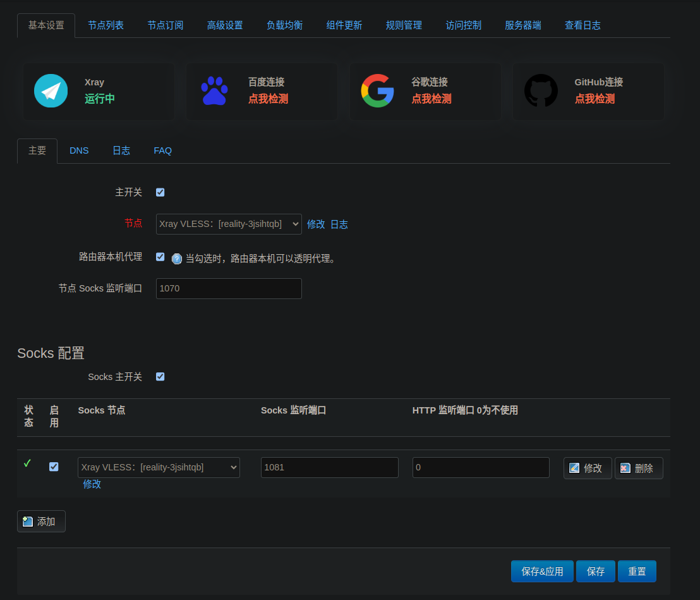700x600 pixels.
Task: Click the Baidu paw connectivity icon
Action: coord(215,90)
